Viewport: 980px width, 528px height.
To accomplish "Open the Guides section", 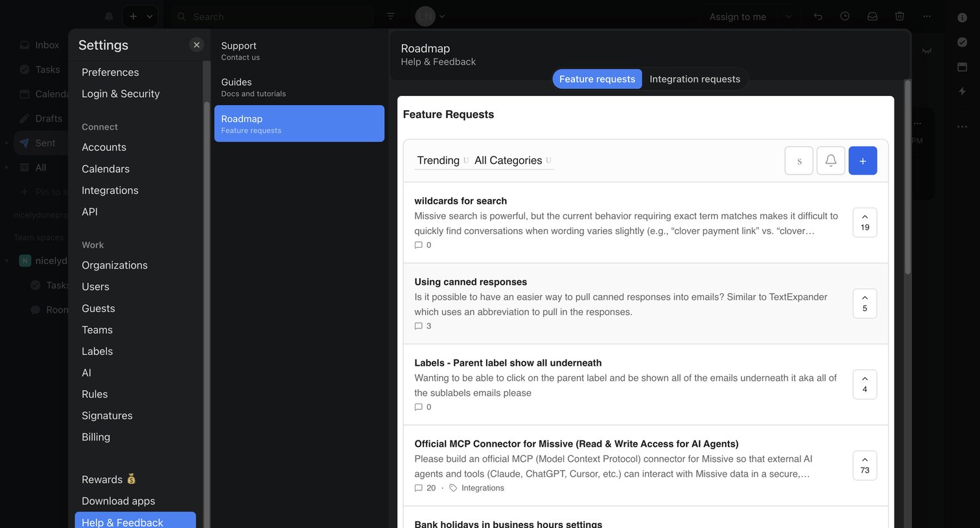I will [x=299, y=87].
